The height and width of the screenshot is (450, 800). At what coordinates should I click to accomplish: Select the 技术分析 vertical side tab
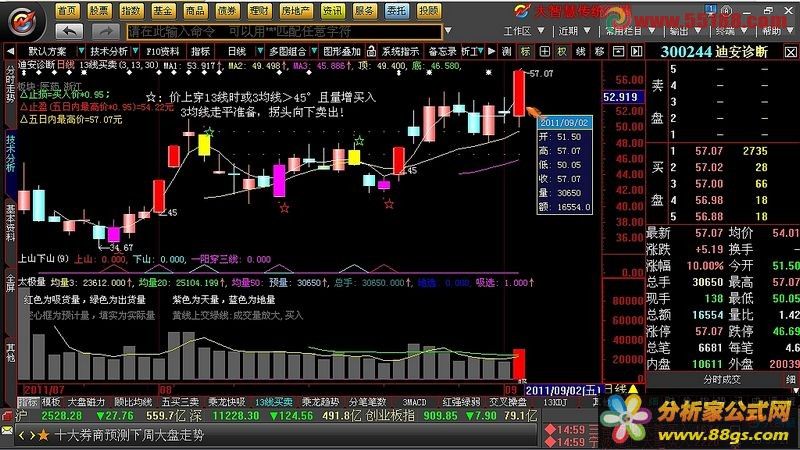[x=10, y=153]
